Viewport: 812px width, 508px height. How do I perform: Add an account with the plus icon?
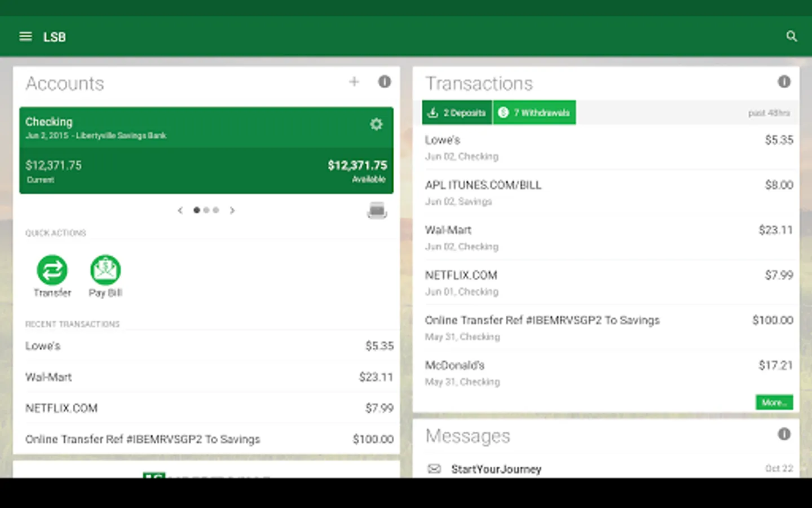(354, 82)
